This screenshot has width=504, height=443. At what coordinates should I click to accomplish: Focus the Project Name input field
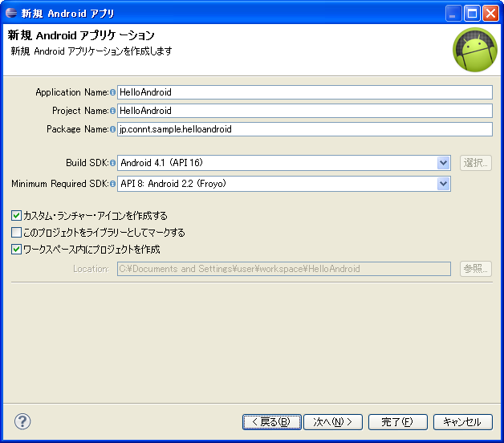click(305, 111)
